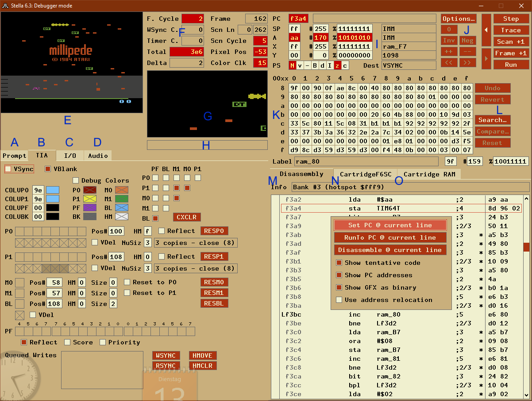Image resolution: width=532 pixels, height=401 pixels.
Task: Click the '--' decrement data button
Action: coord(467,51)
